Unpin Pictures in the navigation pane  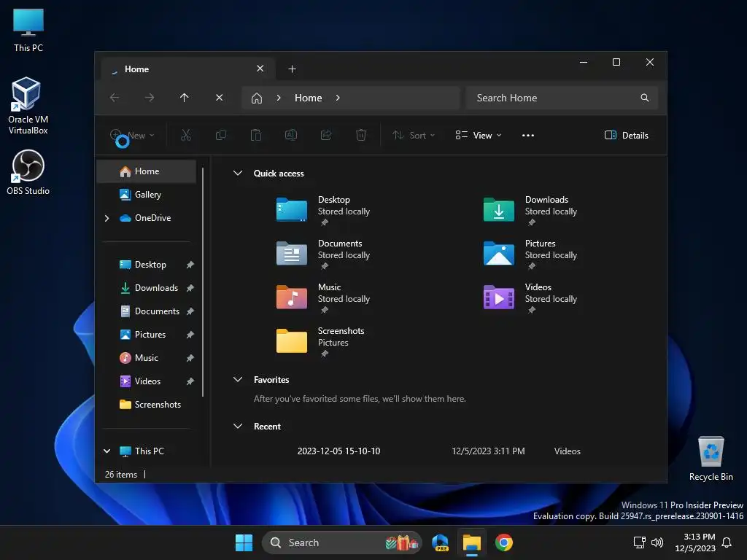click(x=190, y=335)
